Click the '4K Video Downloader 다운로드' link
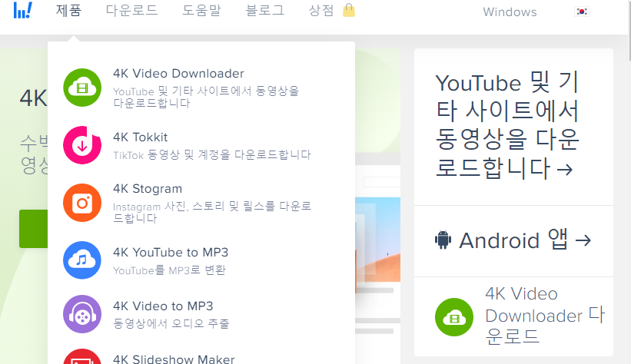Screen dimensions: 631x364 (545, 316)
